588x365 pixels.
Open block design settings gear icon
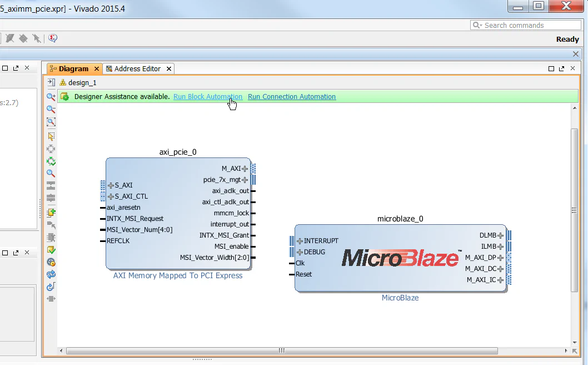(51, 262)
